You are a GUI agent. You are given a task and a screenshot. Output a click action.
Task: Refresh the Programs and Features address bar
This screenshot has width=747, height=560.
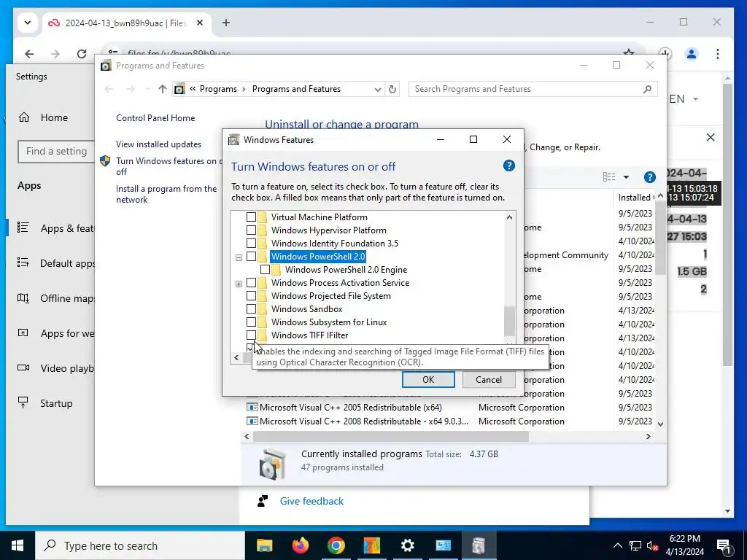(392, 89)
